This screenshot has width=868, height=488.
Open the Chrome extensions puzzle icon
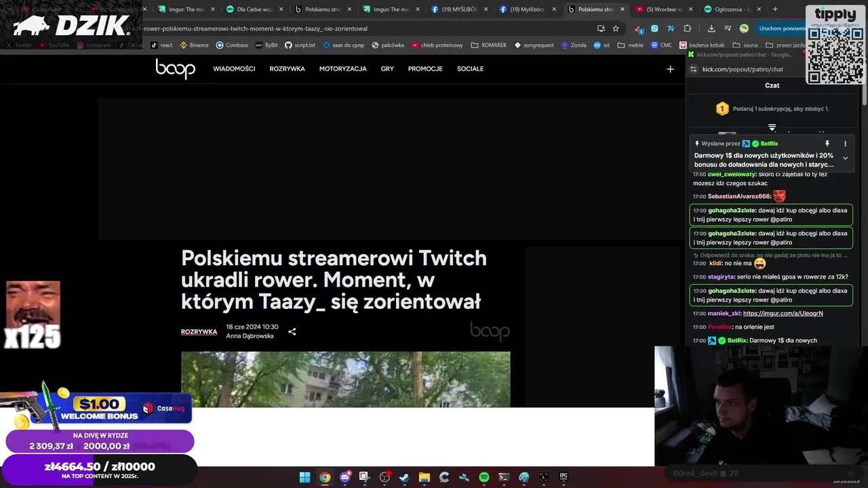point(688,28)
